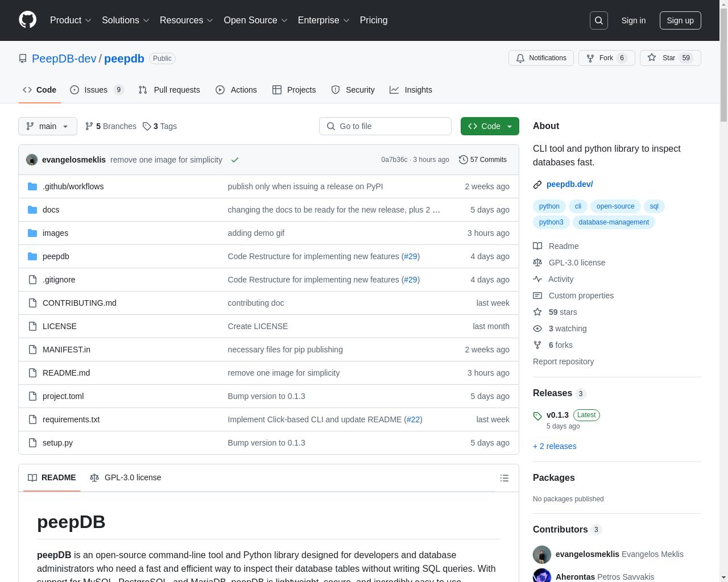
Task: Switch to the Projects tab
Action: (x=294, y=90)
